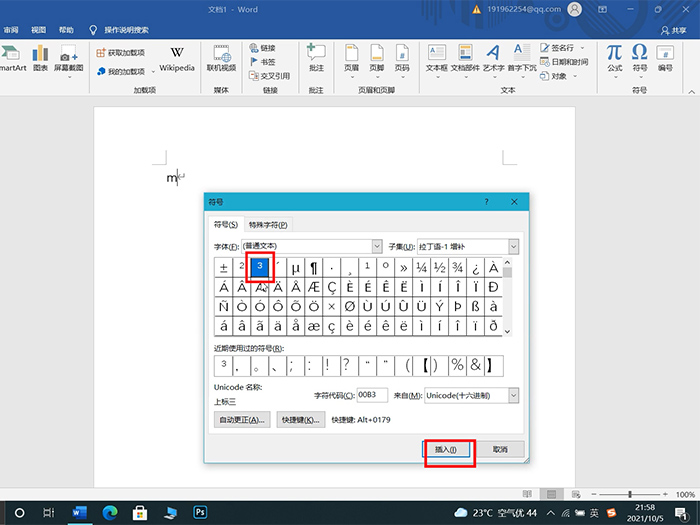Select the × multiplication symbol
This screenshot has width=700, height=525.
click(x=332, y=306)
